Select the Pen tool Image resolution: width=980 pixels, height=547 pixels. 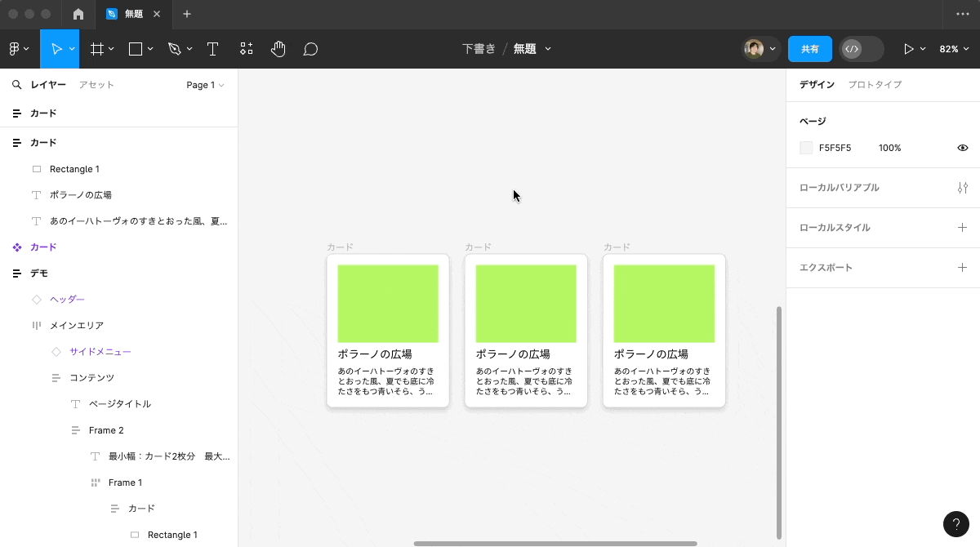tap(174, 49)
